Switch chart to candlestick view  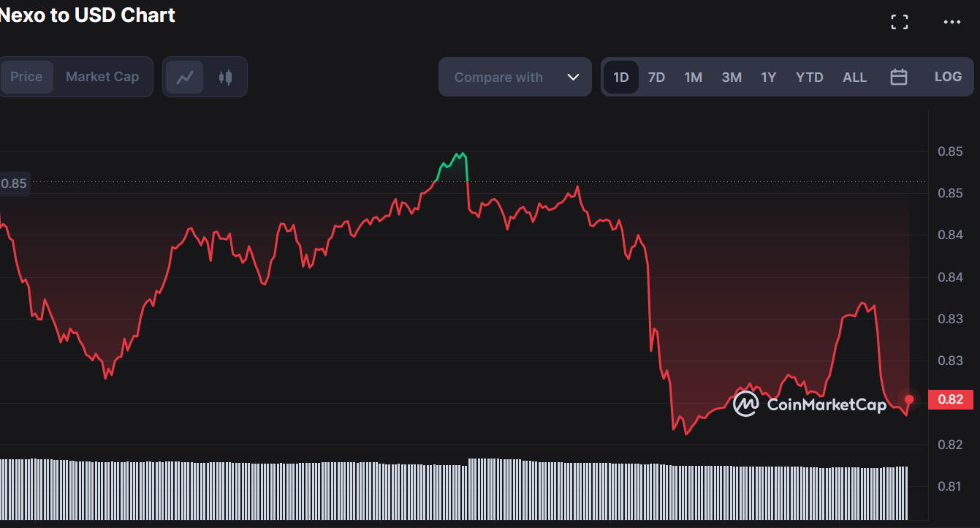(x=225, y=77)
